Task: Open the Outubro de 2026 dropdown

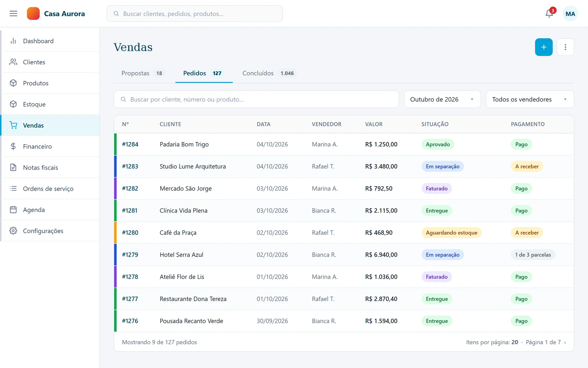Action: [442, 99]
